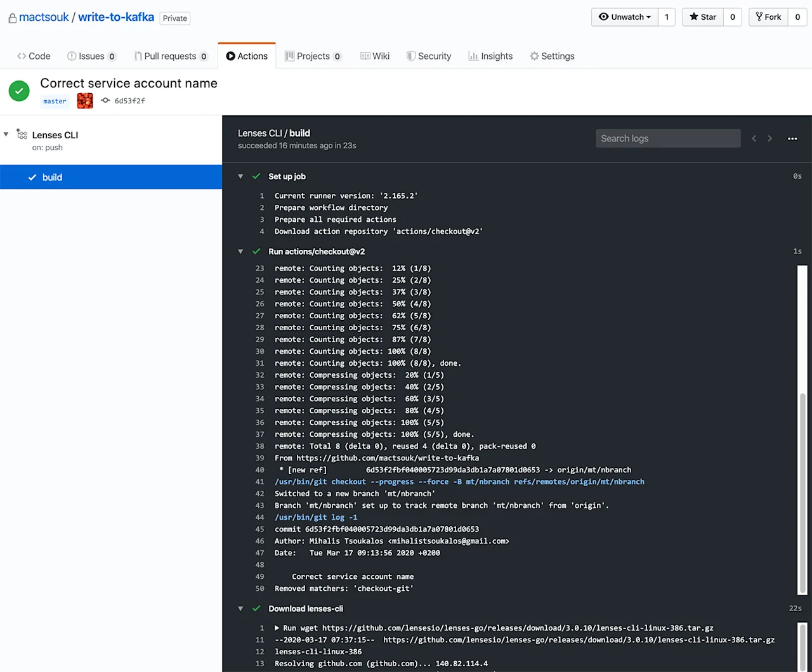This screenshot has height=672, width=812.
Task: Open the Unwatch dropdown
Action: pos(625,17)
